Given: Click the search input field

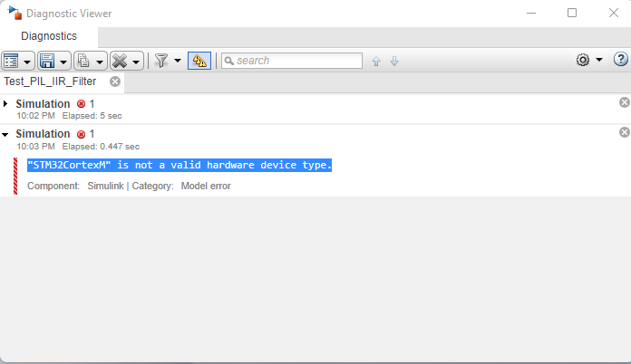Looking at the screenshot, I should (x=292, y=61).
